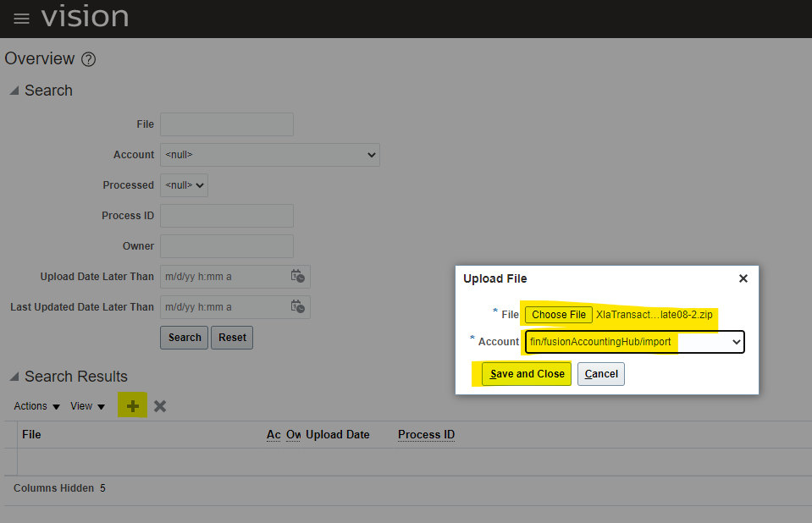
Task: Open calendar picker for Last Updated Date
Action: coord(297,307)
